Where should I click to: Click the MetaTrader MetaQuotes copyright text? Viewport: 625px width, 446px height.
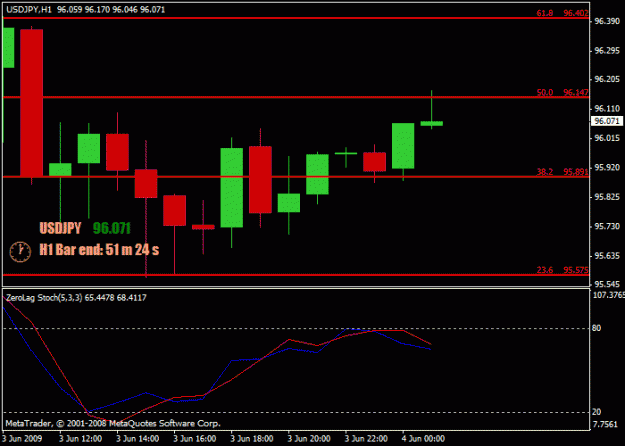tap(113, 423)
